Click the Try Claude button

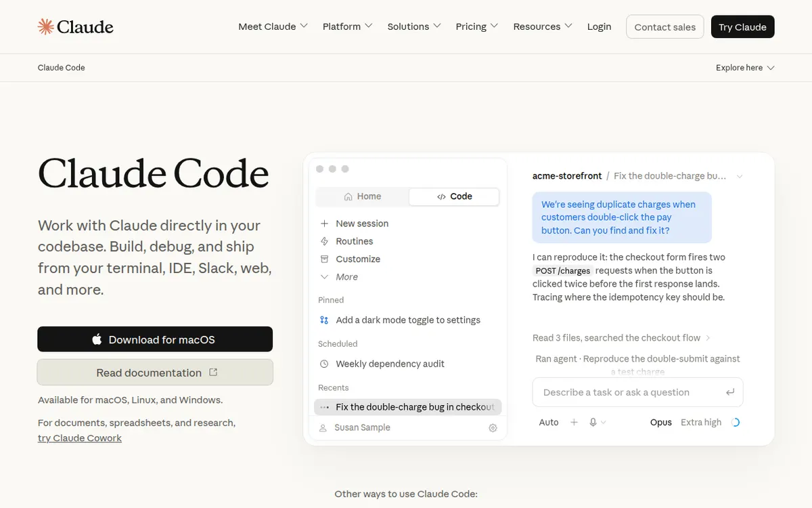click(x=742, y=26)
